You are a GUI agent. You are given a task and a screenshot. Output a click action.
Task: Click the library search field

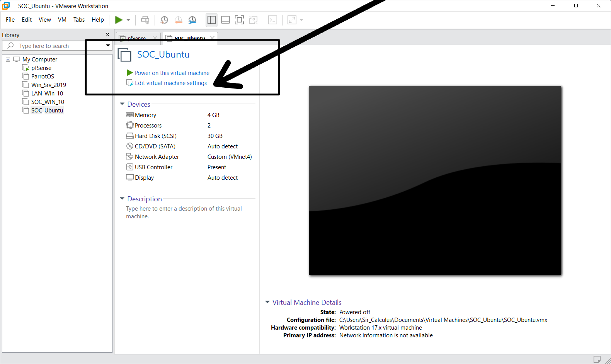(54, 46)
